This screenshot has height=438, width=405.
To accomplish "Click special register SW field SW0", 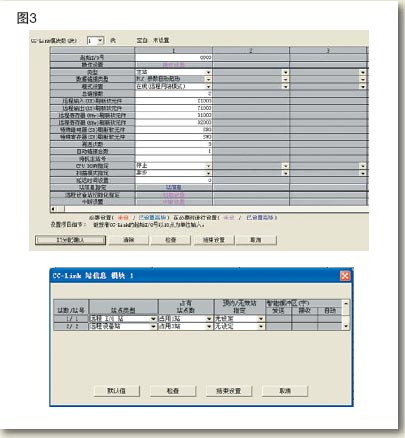I will coord(173,137).
